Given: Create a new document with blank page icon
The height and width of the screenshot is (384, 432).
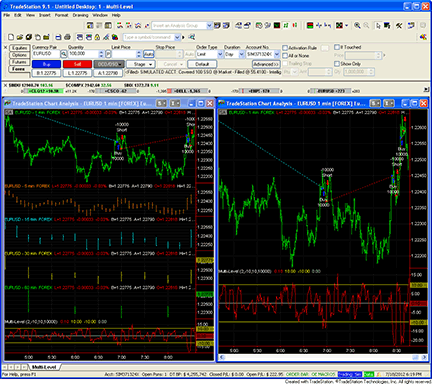Looking at the screenshot, I should tap(11, 37).
